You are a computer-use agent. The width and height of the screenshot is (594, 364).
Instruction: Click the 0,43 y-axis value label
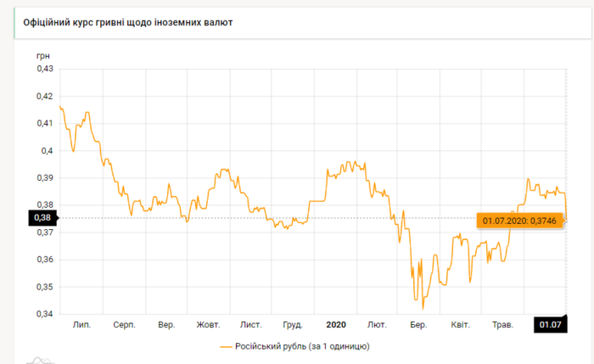pyautogui.click(x=43, y=69)
